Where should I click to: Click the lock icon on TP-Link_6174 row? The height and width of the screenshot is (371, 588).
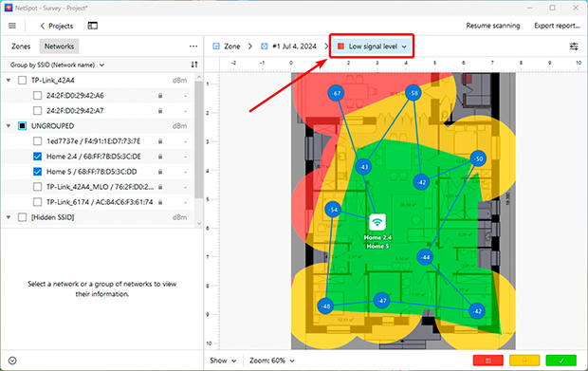tap(160, 202)
